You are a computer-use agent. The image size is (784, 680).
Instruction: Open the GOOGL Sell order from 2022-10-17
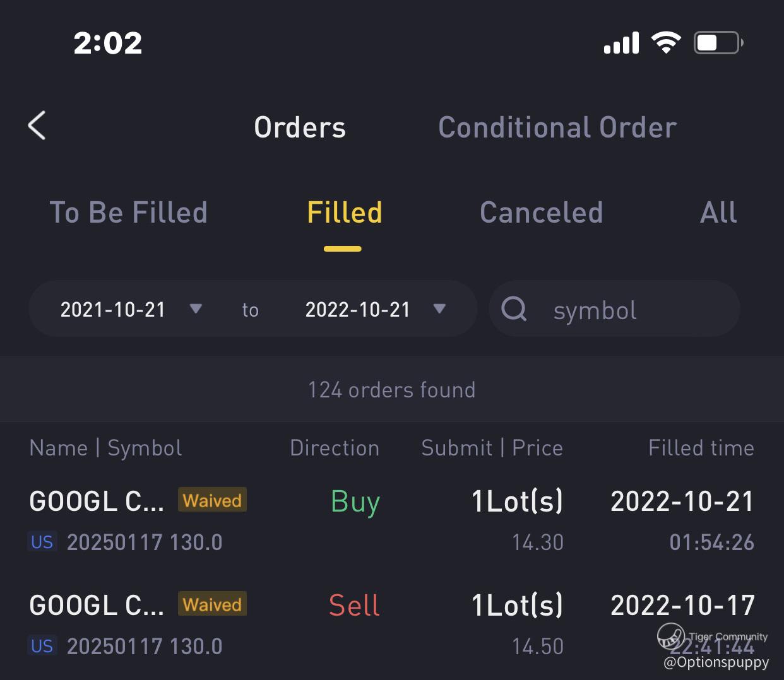click(391, 624)
